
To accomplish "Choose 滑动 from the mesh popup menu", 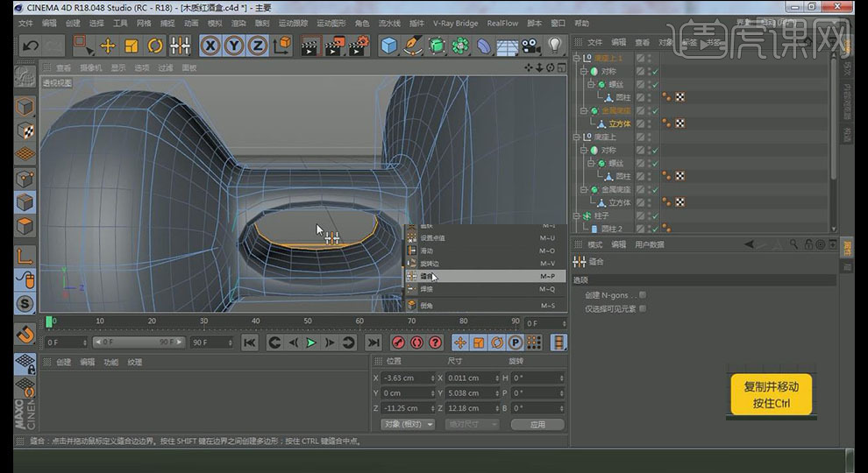I will pos(484,251).
